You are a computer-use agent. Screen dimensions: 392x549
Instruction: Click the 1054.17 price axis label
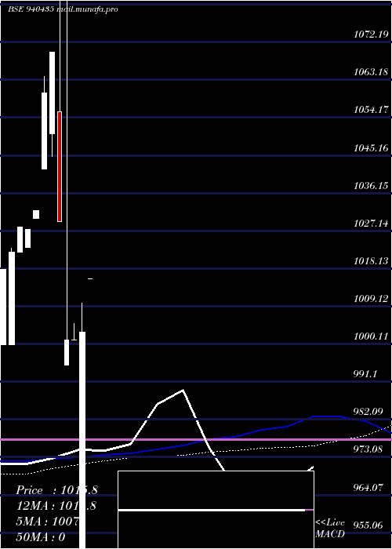371,110
